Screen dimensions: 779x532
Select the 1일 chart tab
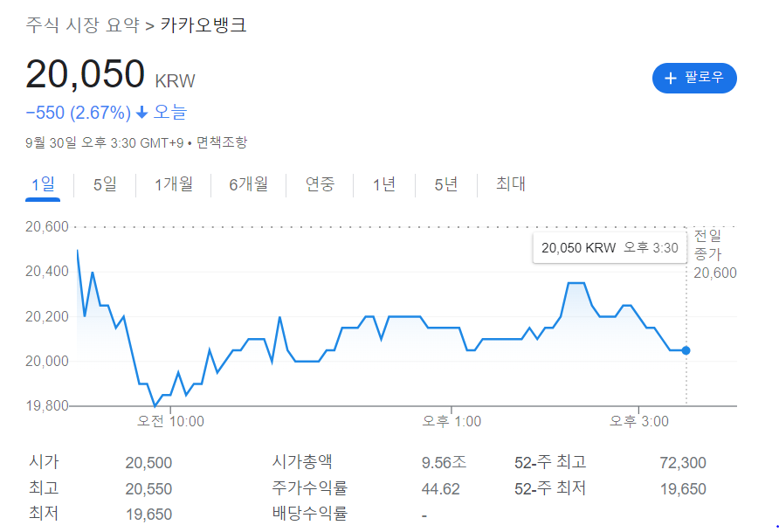point(43,185)
